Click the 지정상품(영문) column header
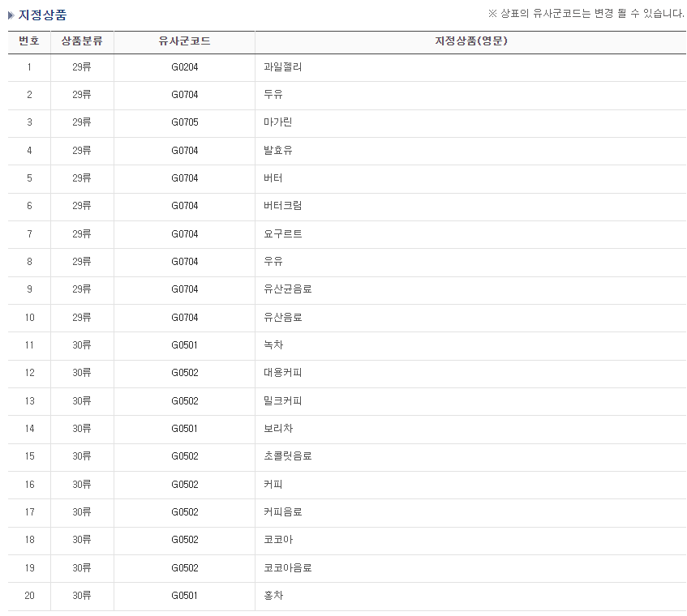687x616 pixels. [470, 42]
